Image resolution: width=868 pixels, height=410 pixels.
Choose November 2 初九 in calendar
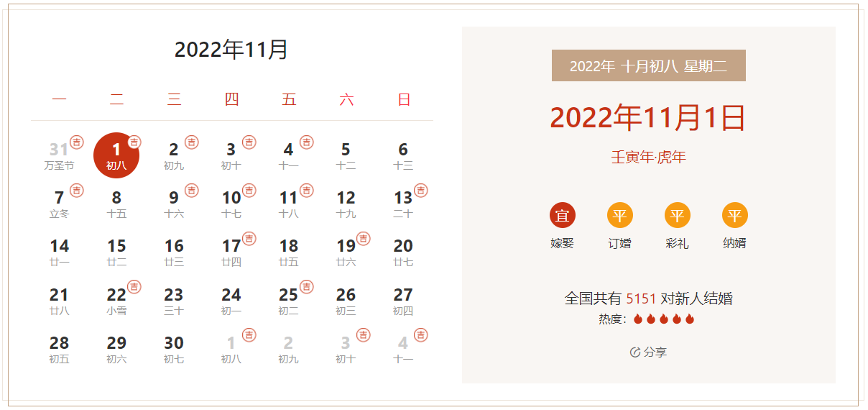pos(174,155)
